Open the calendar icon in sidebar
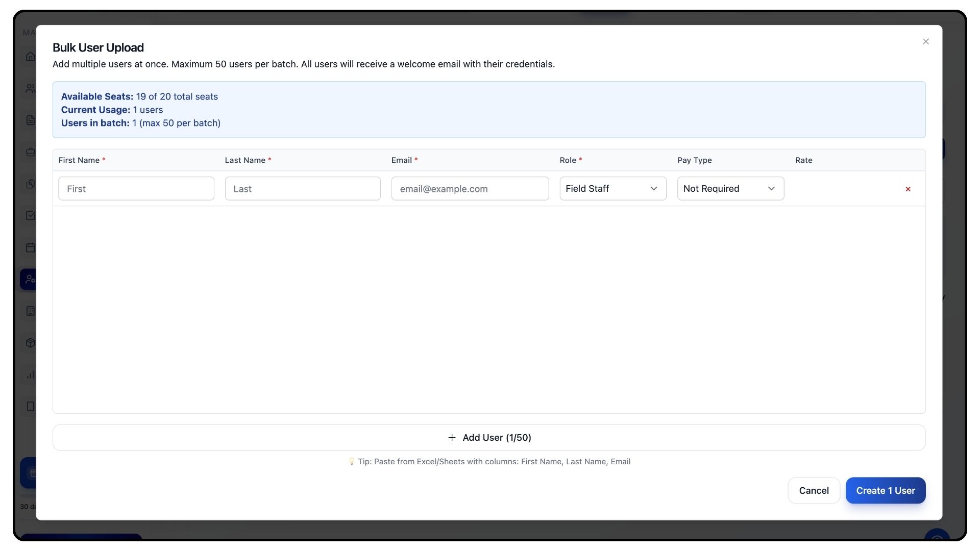The height and width of the screenshot is (551, 980). tap(30, 247)
